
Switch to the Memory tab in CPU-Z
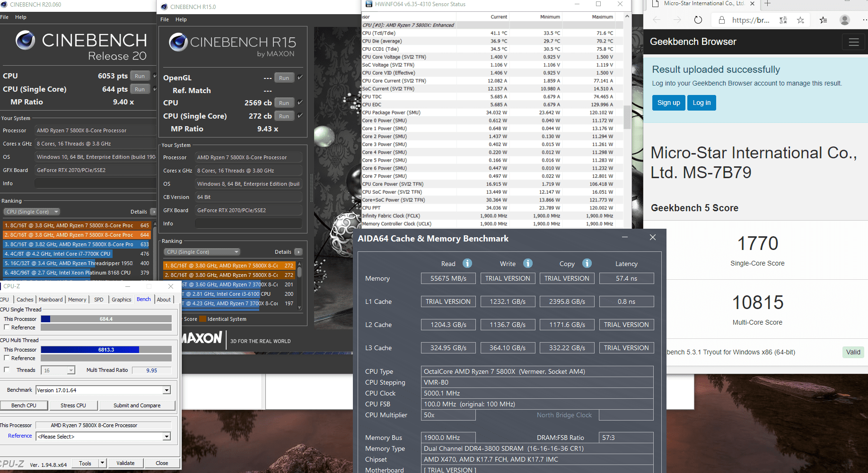tap(77, 300)
